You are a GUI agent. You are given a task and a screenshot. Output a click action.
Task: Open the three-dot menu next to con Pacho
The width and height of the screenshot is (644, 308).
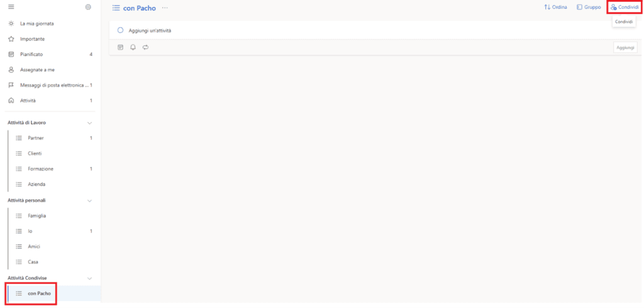click(x=165, y=8)
